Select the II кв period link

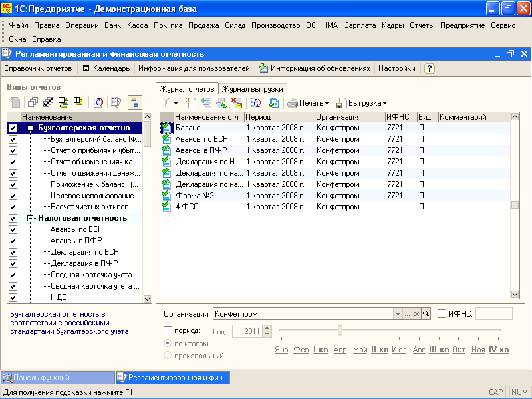click(380, 350)
